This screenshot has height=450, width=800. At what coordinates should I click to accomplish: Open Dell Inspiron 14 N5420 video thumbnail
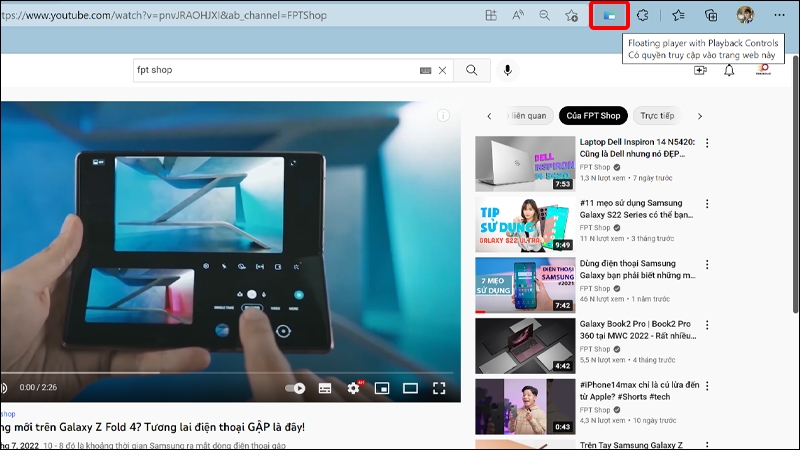525,164
